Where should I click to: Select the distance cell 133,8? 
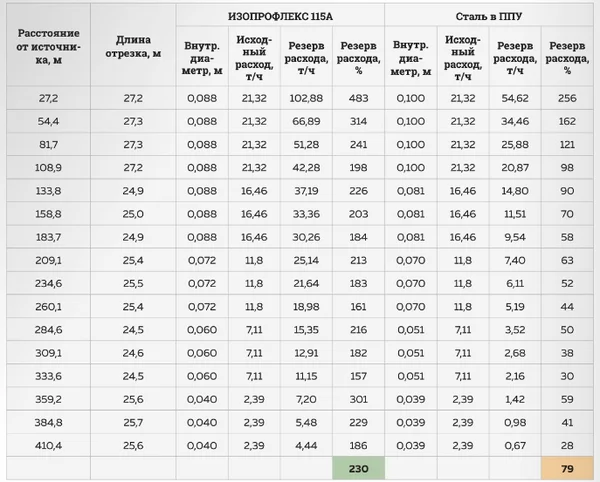pyautogui.click(x=48, y=191)
